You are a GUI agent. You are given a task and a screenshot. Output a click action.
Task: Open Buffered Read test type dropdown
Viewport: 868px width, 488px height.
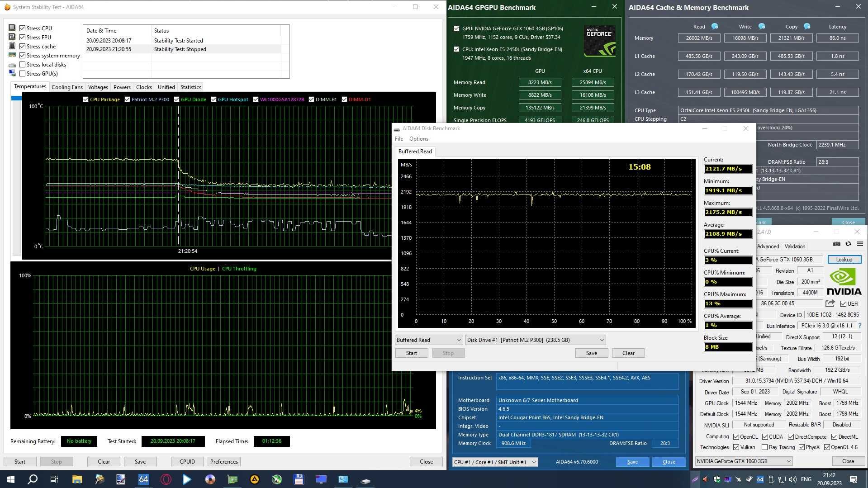coord(428,340)
